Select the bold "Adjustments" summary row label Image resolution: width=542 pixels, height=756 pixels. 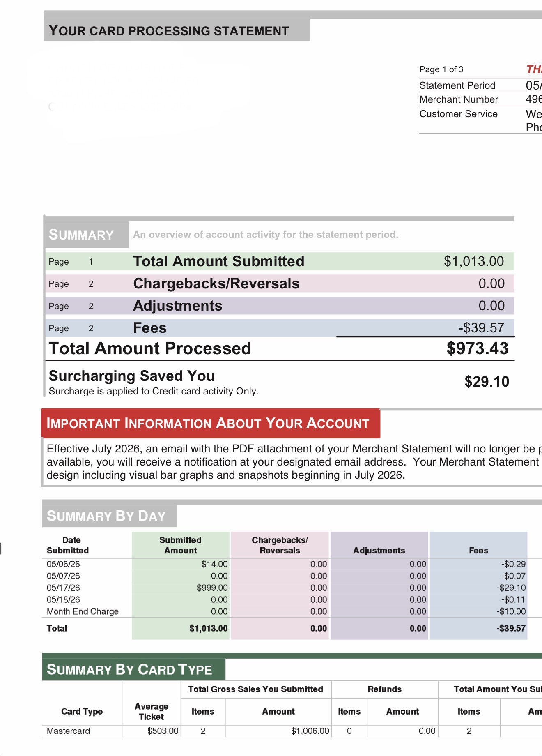(178, 306)
